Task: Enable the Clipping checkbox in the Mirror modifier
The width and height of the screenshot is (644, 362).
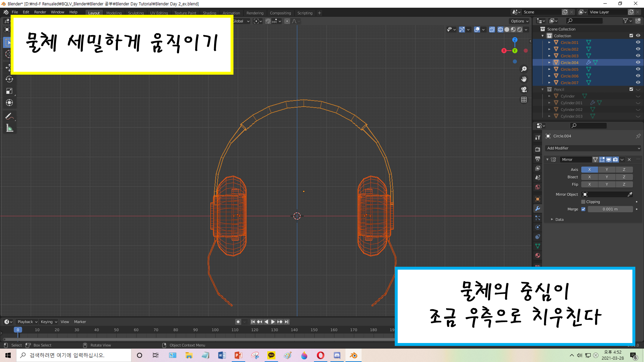Action: point(583,202)
